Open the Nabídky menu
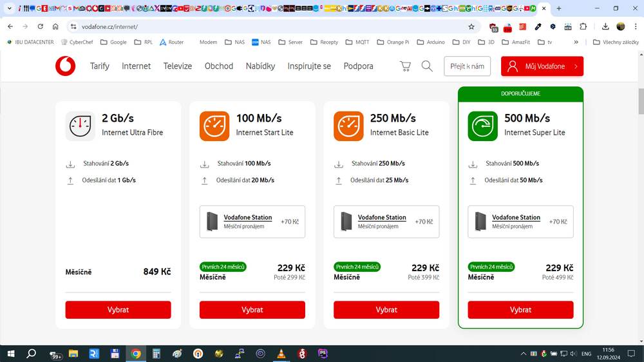This screenshot has width=644, height=362. pyautogui.click(x=260, y=66)
